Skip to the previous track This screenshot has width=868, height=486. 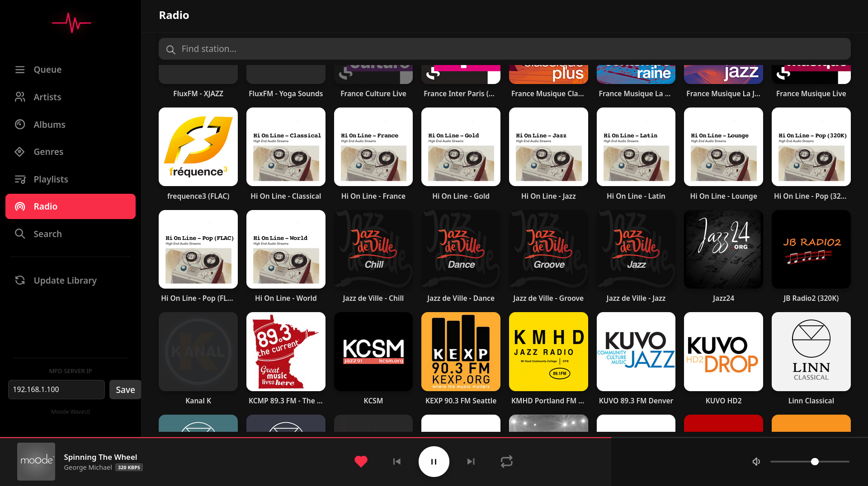[x=397, y=462]
